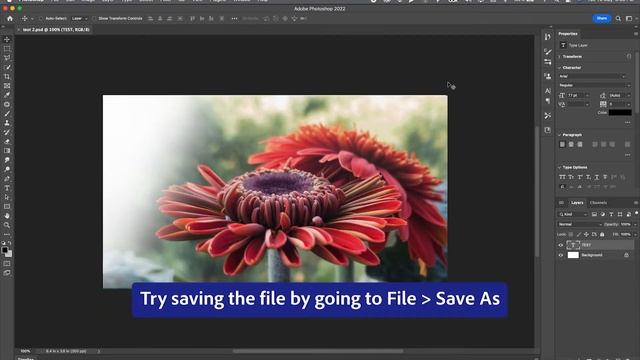Filter layers by type layers icon
The height and width of the screenshot is (360, 640).
tap(611, 214)
